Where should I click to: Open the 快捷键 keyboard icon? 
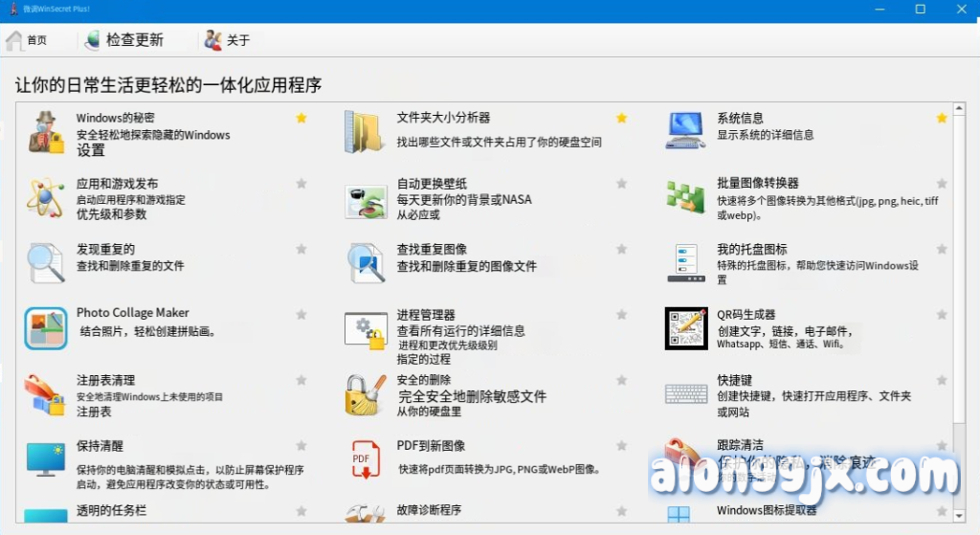(x=685, y=394)
